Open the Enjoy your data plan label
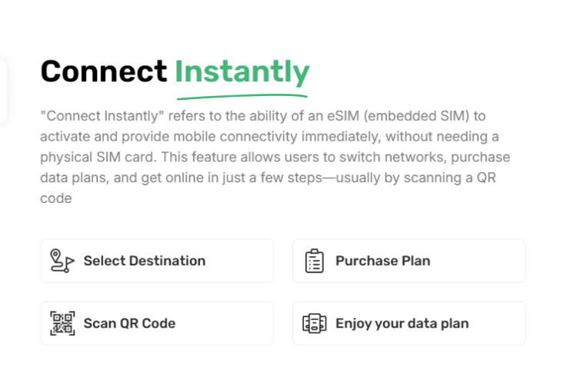 [402, 324]
